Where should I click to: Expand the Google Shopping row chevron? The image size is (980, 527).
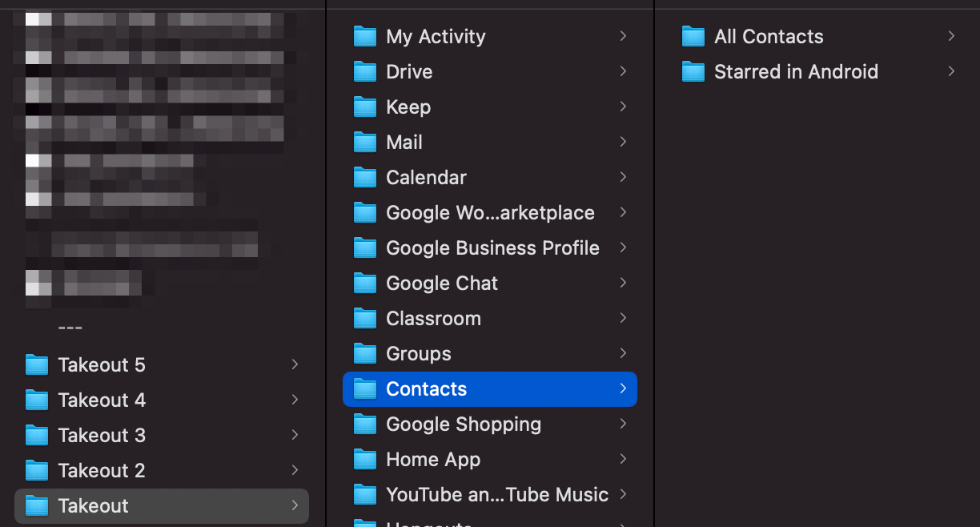pos(623,424)
